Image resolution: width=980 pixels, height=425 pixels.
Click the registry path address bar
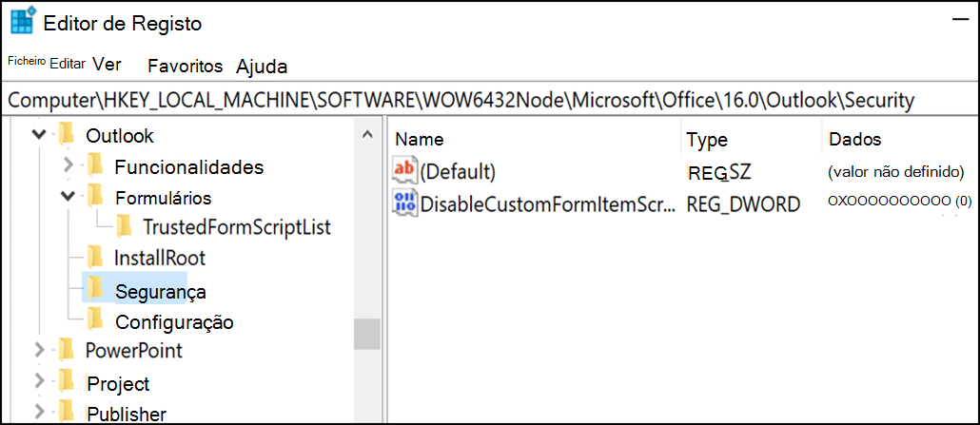(x=490, y=100)
